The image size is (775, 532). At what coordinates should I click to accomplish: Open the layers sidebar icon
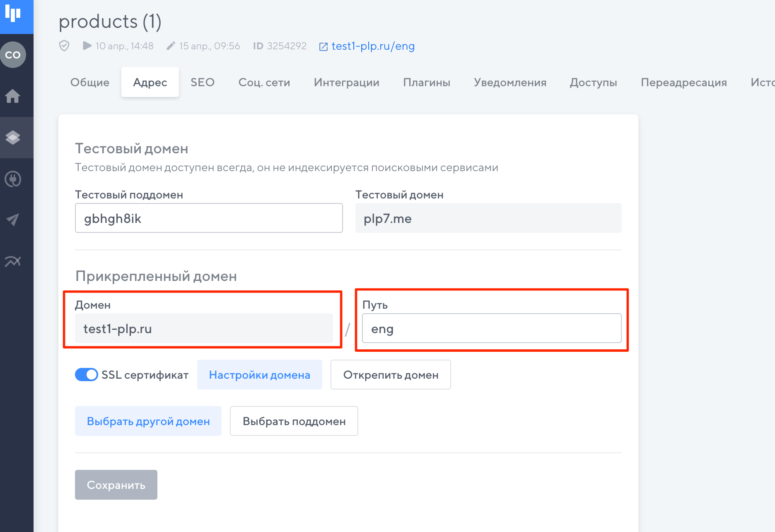(13, 138)
